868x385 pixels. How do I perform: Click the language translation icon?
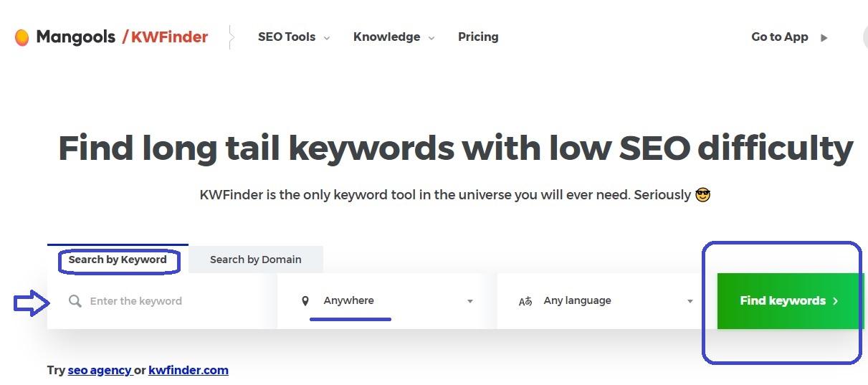pyautogui.click(x=525, y=301)
